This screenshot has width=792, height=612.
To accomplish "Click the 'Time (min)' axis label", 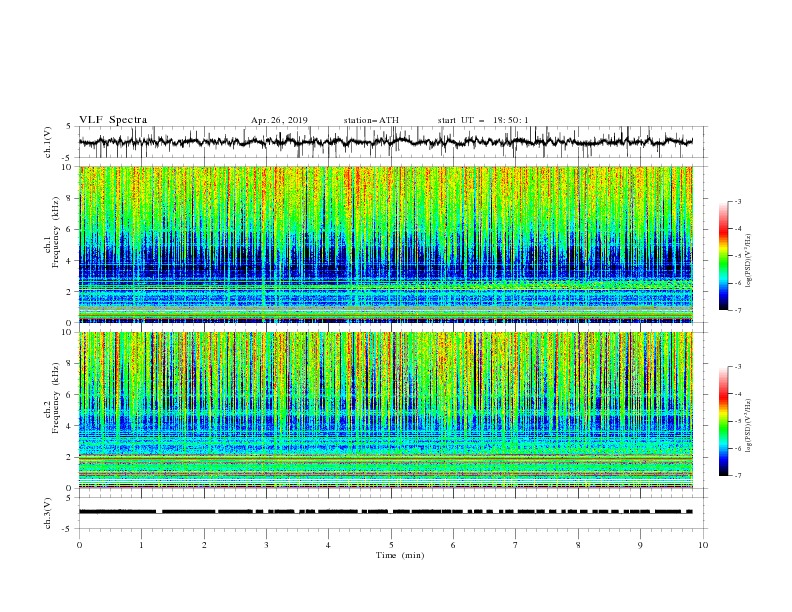I will tap(400, 555).
